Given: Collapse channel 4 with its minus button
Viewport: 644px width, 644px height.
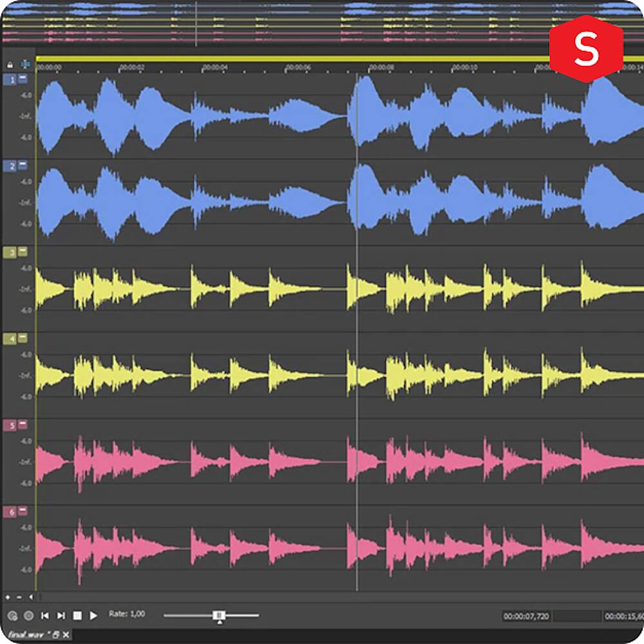Looking at the screenshot, I should [x=23, y=338].
